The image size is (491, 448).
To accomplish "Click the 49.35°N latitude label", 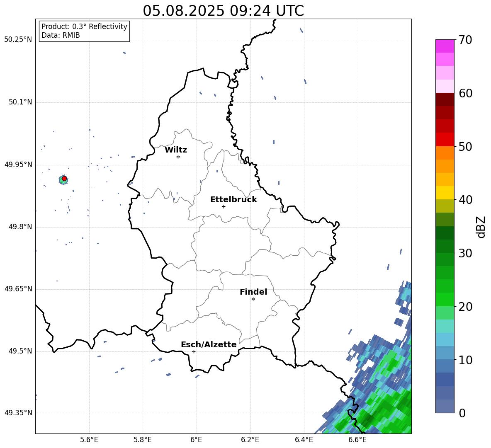I will (x=18, y=413).
